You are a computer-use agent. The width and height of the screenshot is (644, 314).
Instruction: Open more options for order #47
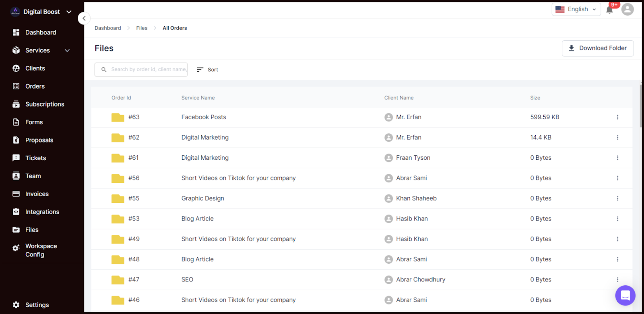(x=617, y=280)
